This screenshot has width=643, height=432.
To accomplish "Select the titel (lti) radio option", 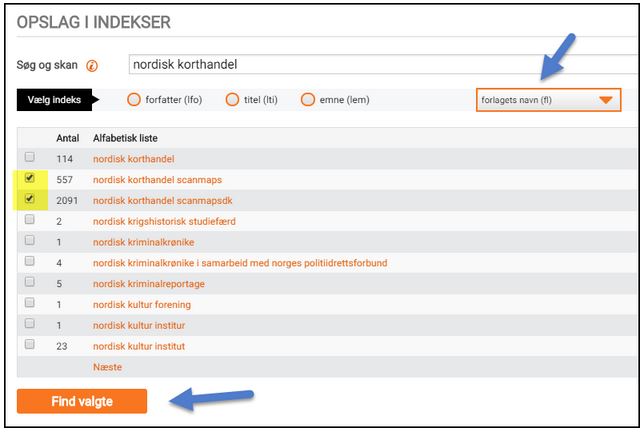I will pos(233,100).
